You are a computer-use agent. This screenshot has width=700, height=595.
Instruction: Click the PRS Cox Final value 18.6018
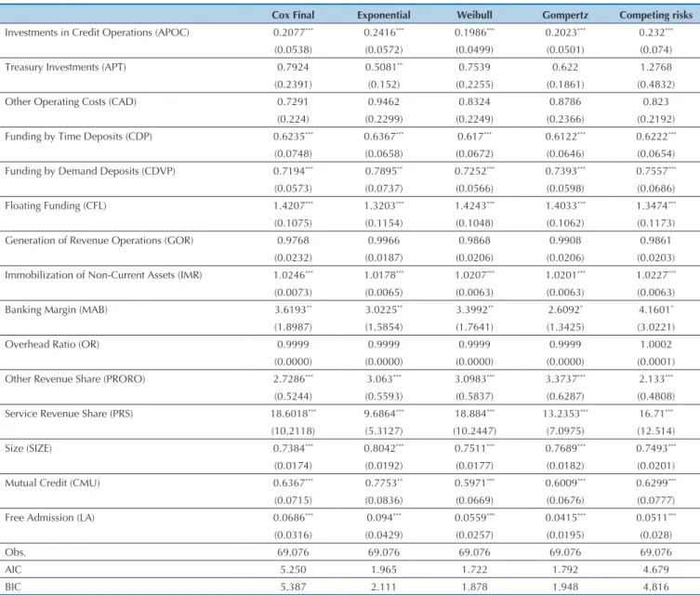pyautogui.click(x=293, y=414)
